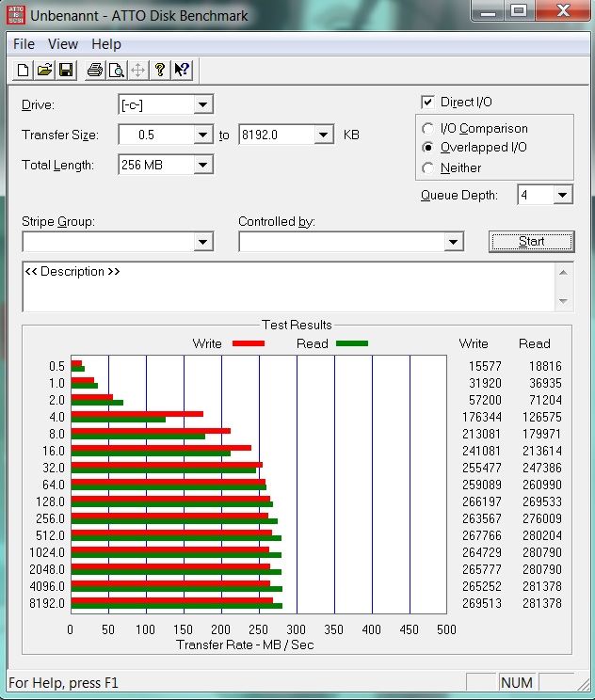
Task: Open the View menu
Action: tap(63, 44)
